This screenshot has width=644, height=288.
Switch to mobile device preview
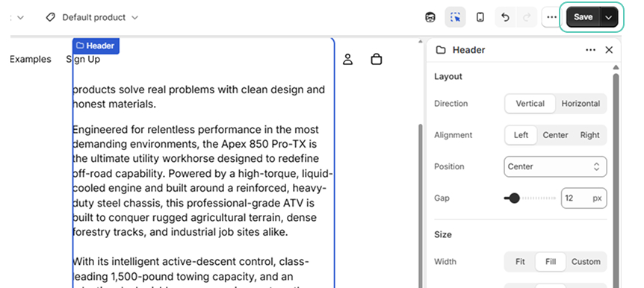click(x=480, y=17)
